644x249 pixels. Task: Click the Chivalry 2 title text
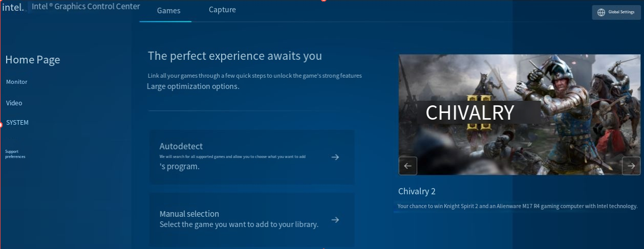(x=417, y=191)
